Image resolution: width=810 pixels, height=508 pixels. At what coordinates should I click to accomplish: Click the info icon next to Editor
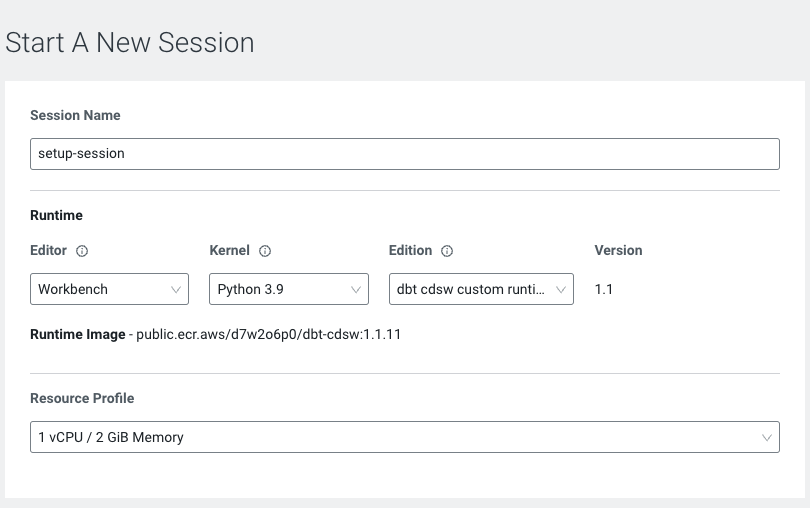tap(83, 251)
